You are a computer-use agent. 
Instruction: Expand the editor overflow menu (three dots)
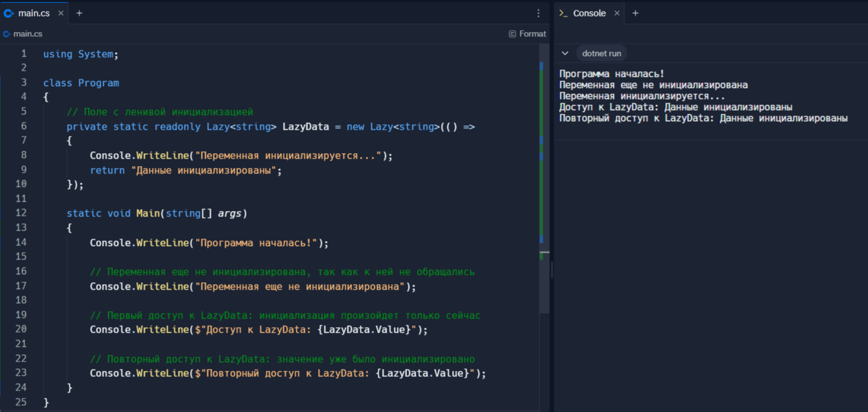click(x=538, y=12)
